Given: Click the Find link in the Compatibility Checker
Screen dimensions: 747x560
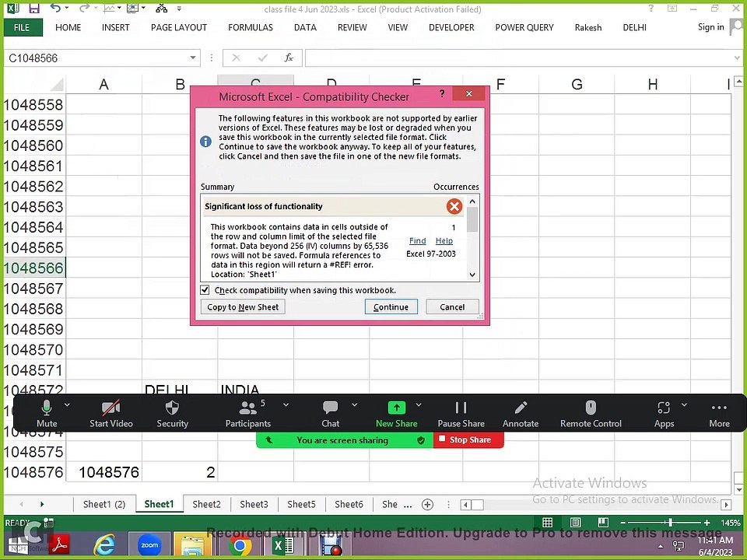Looking at the screenshot, I should [417, 241].
